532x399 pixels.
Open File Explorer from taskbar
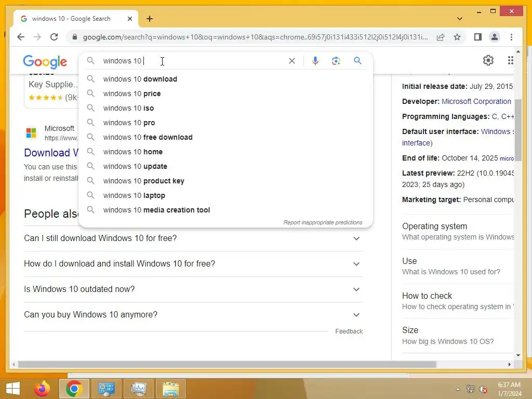170,389
